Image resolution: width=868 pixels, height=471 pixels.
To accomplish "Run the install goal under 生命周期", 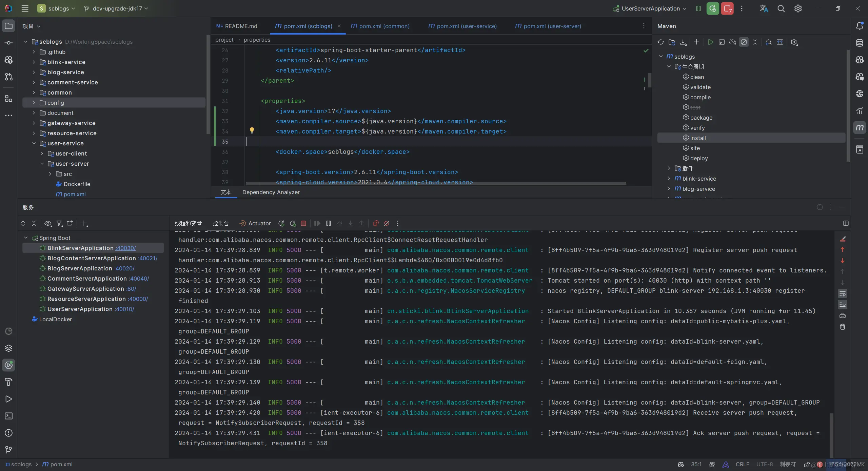I will (698, 138).
